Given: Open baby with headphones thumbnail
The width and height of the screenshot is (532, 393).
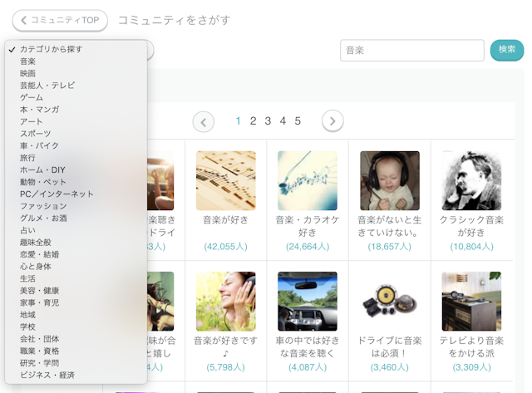Looking at the screenshot, I should coord(390,181).
